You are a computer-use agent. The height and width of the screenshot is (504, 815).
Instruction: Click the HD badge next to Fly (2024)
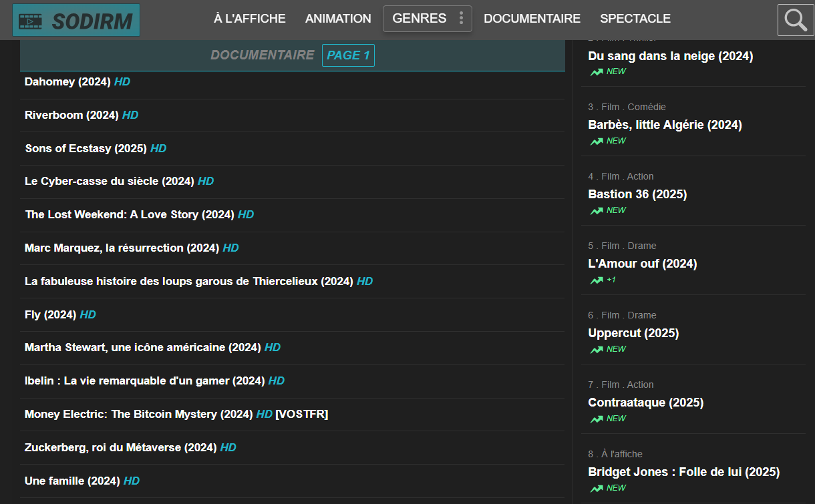[87, 314]
